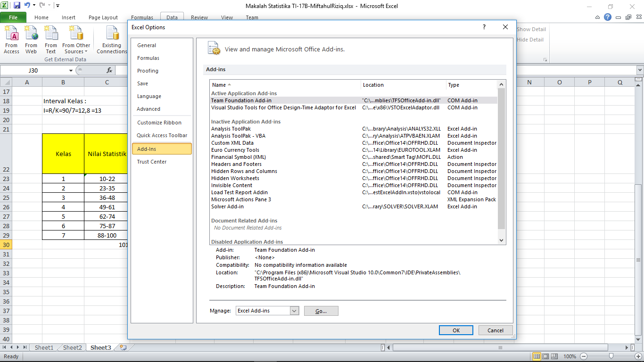The image size is (644, 362).
Task: Click the 100% zoom level text
Action: coord(570,356)
